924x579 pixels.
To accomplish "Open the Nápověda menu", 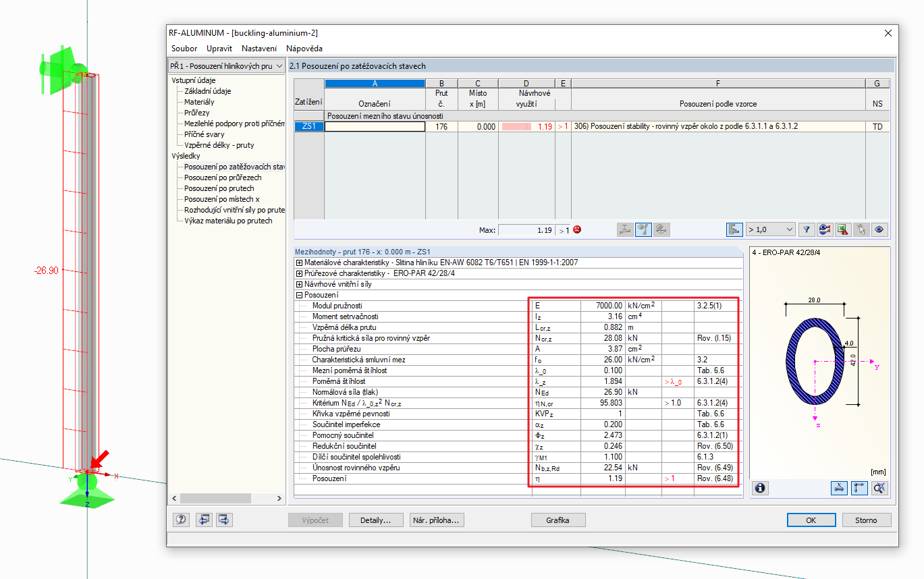I will [x=304, y=49].
